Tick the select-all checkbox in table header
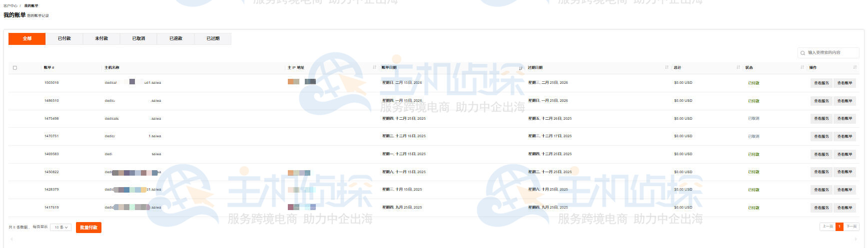 tap(14, 68)
